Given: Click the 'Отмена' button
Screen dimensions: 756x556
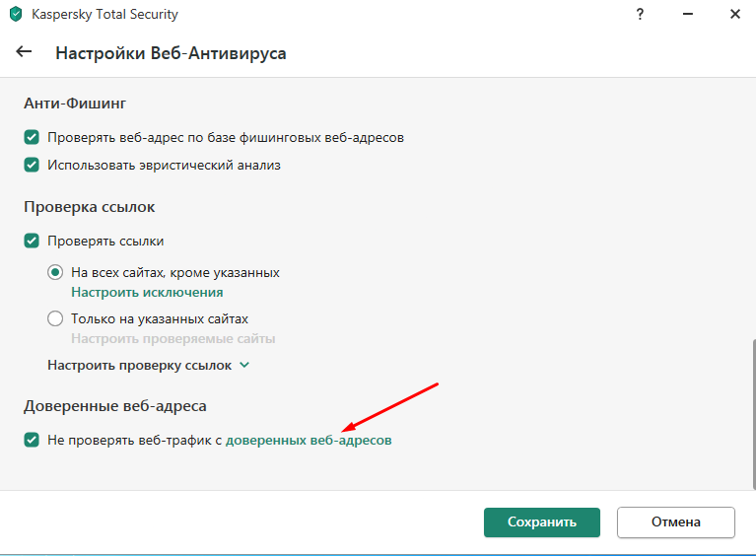Looking at the screenshot, I should pos(676,522).
